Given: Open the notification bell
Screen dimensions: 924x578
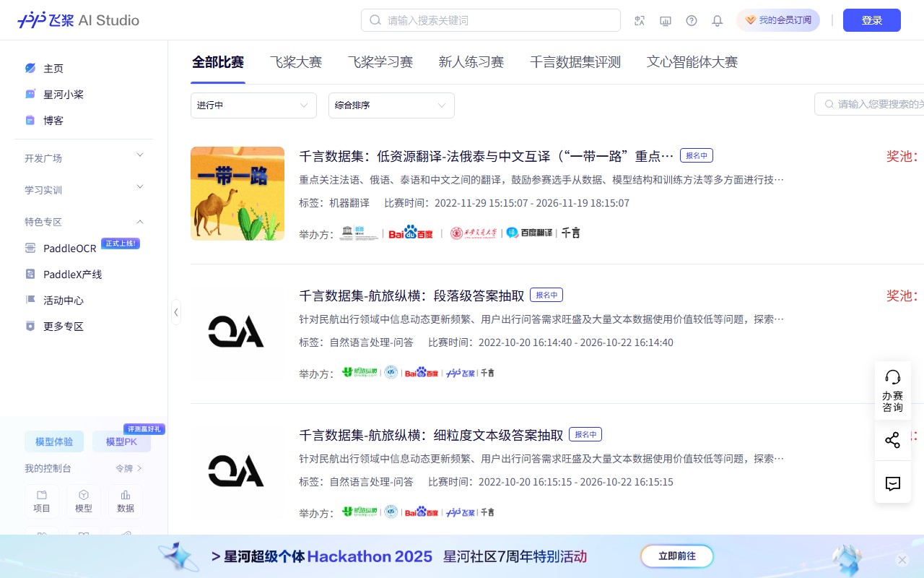Looking at the screenshot, I should click(718, 20).
